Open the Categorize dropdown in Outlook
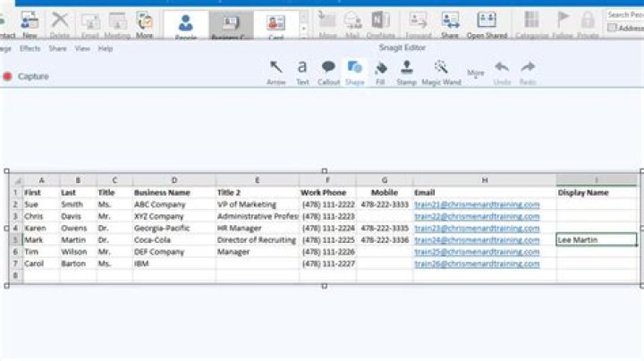Viewport: 644px width, 361px height. pos(532,25)
